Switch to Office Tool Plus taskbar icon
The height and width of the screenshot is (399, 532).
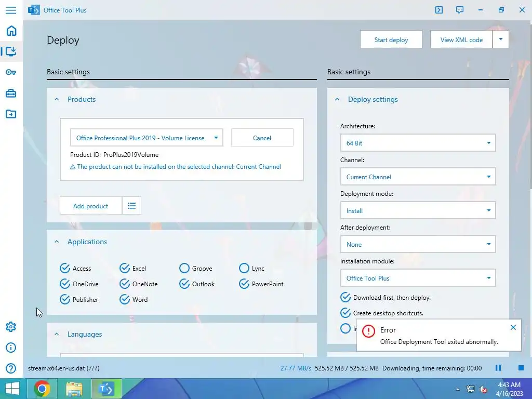106,389
